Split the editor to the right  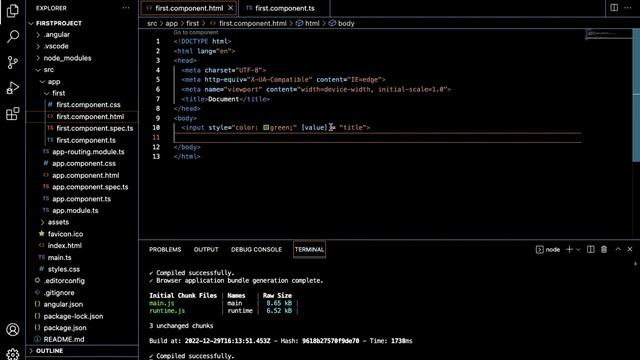pyautogui.click(x=614, y=8)
